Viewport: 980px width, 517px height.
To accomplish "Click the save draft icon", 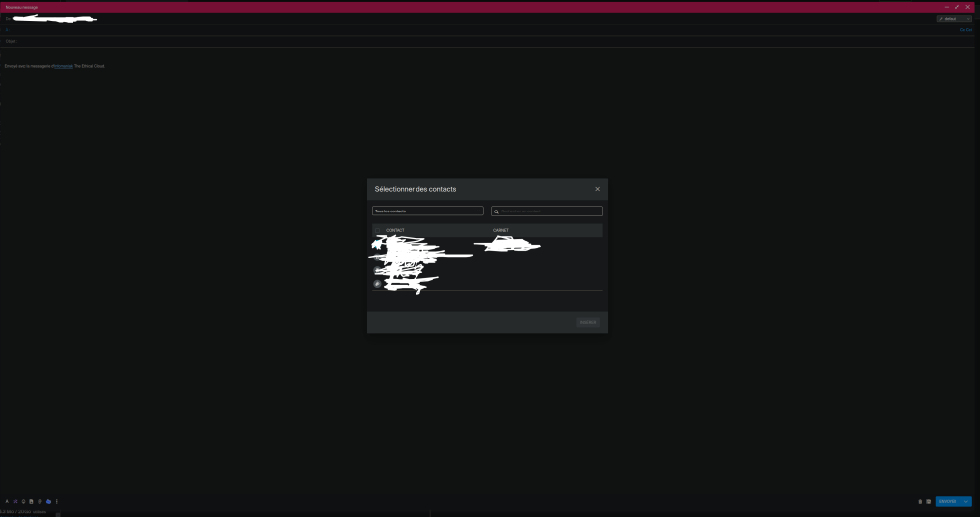I will 928,502.
